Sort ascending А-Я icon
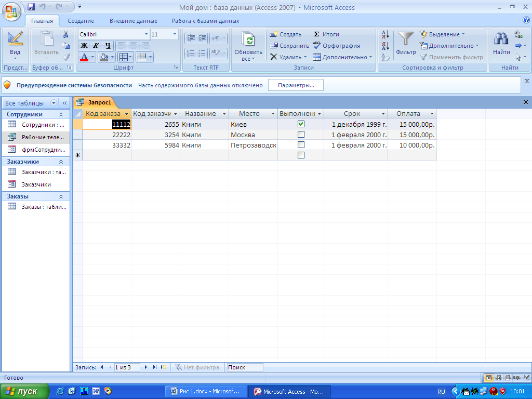532x399 pixels. 385,34
